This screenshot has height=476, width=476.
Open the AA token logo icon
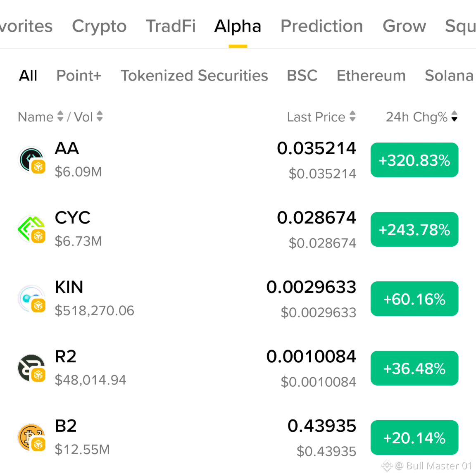[x=31, y=160]
